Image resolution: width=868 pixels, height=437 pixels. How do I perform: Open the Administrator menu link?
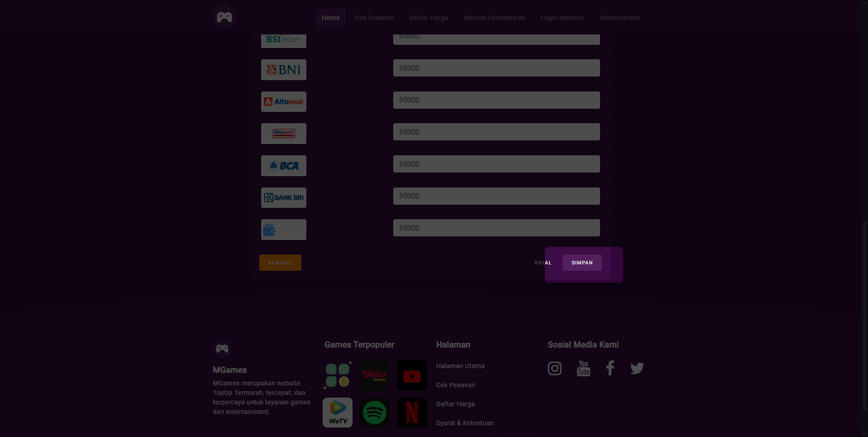[620, 18]
